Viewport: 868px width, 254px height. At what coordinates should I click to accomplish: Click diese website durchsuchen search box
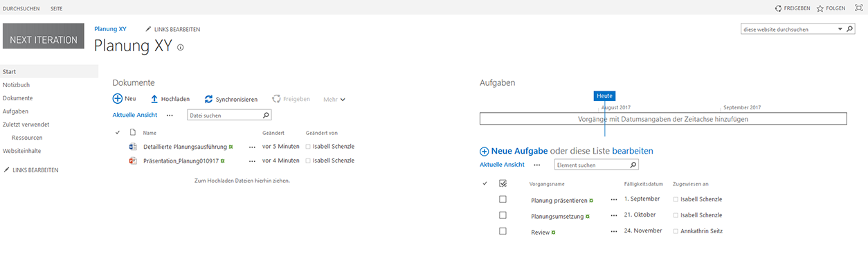(x=788, y=30)
